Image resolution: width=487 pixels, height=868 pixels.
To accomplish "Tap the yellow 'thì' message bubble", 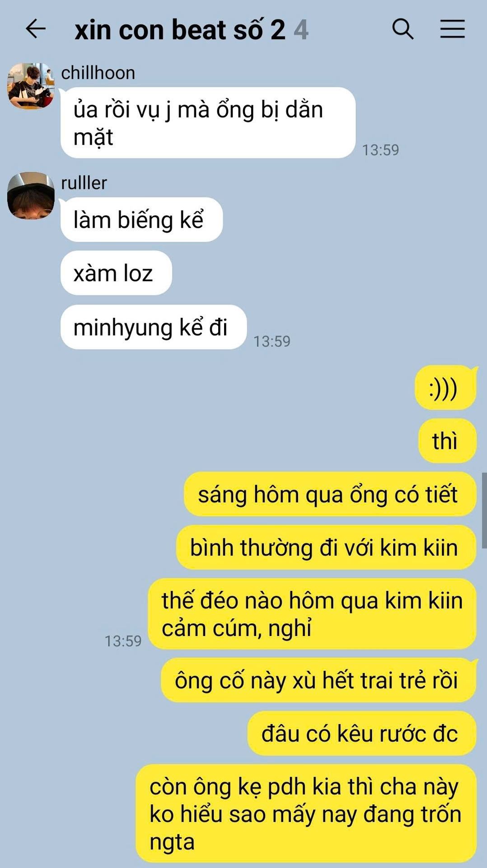I will 447,441.
